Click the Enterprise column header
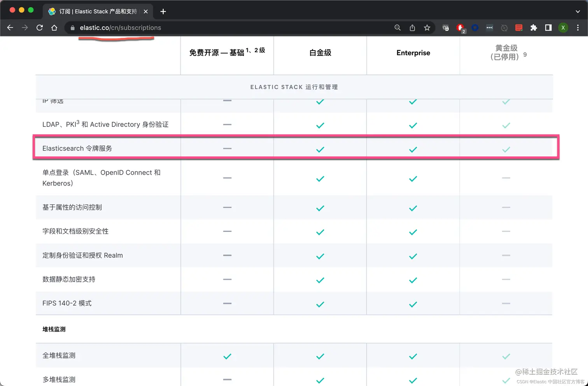 click(413, 53)
